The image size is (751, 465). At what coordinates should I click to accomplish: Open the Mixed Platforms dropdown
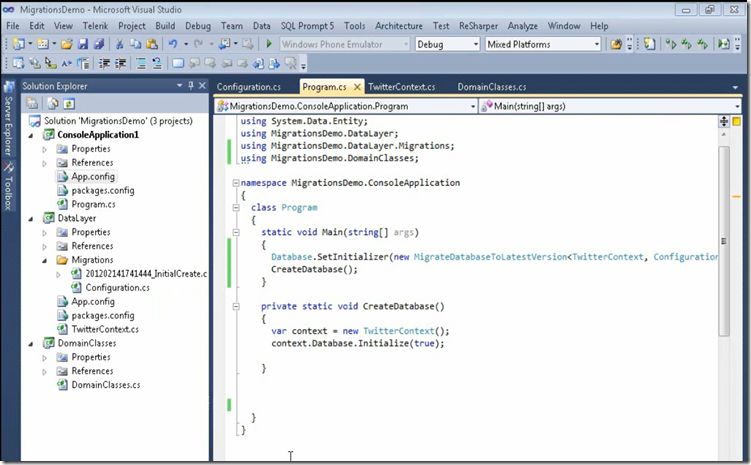coord(596,44)
